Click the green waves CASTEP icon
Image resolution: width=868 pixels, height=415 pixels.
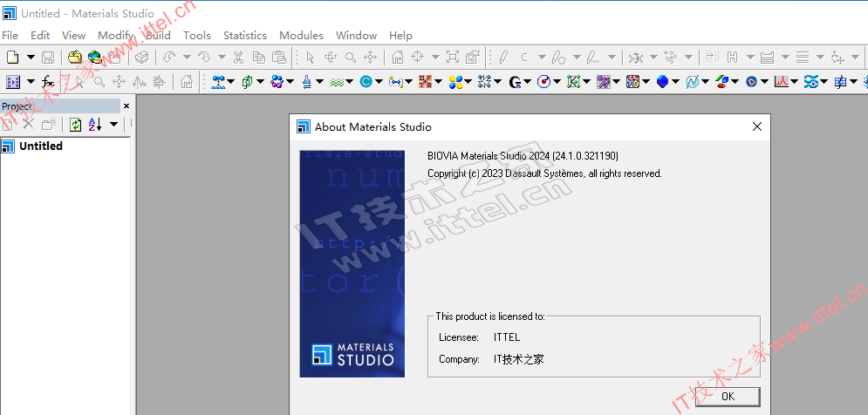click(x=337, y=82)
